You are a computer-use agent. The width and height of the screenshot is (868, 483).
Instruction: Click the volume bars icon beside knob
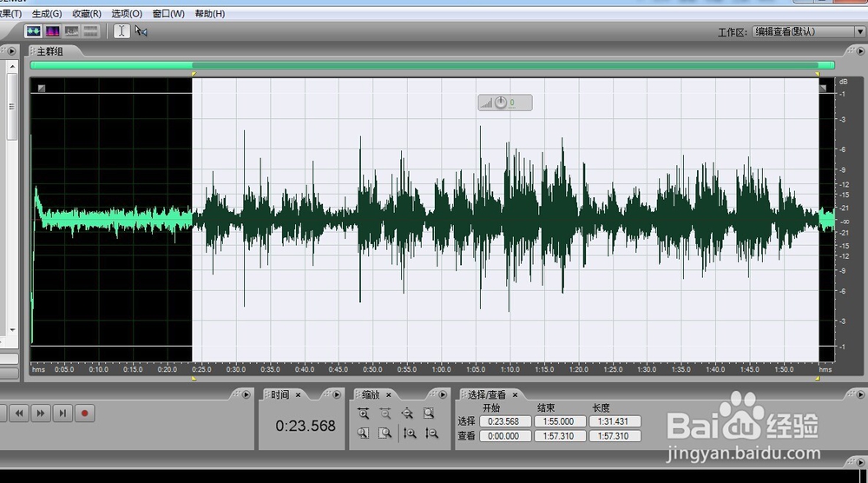point(487,103)
